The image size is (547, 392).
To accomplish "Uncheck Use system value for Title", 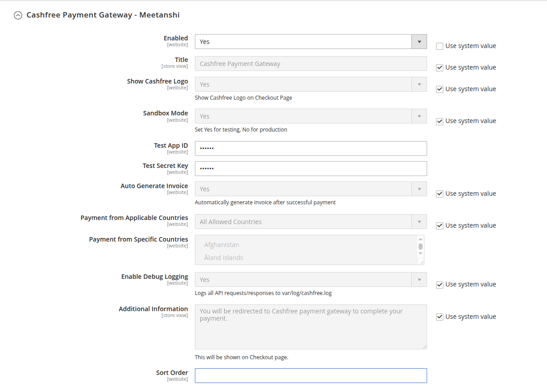I will click(440, 67).
